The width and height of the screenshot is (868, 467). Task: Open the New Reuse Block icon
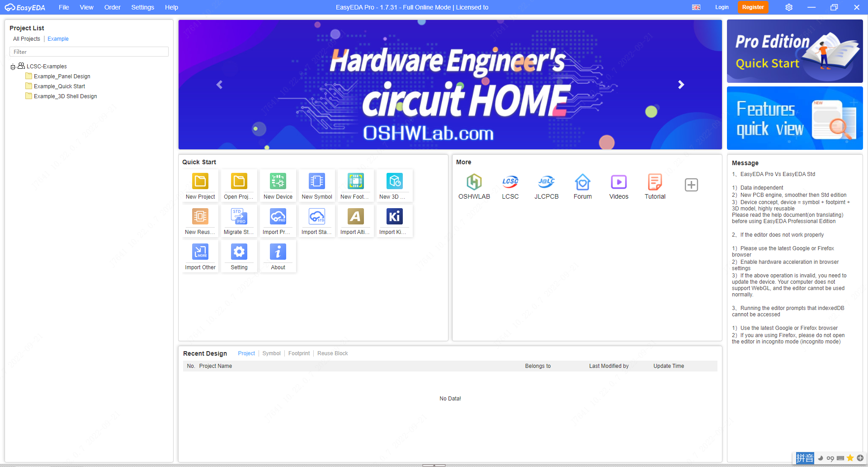(x=200, y=217)
